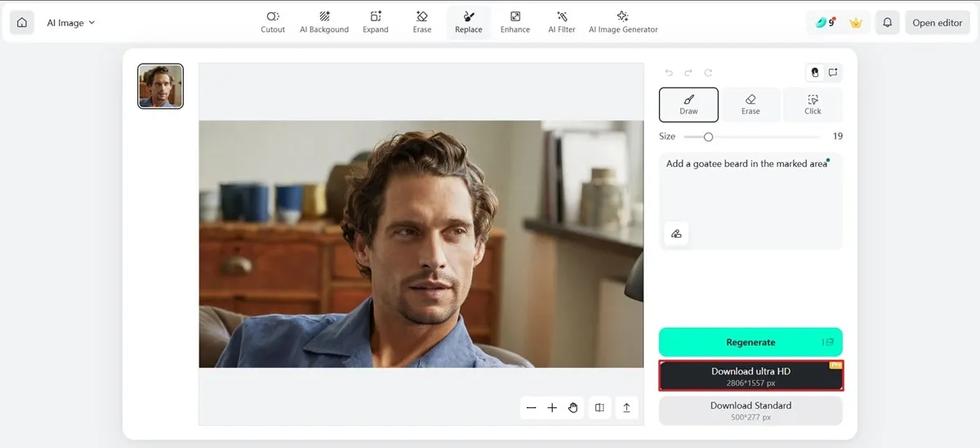This screenshot has height=448, width=980.
Task: Select the Replace tool tab
Action: coord(469,22)
